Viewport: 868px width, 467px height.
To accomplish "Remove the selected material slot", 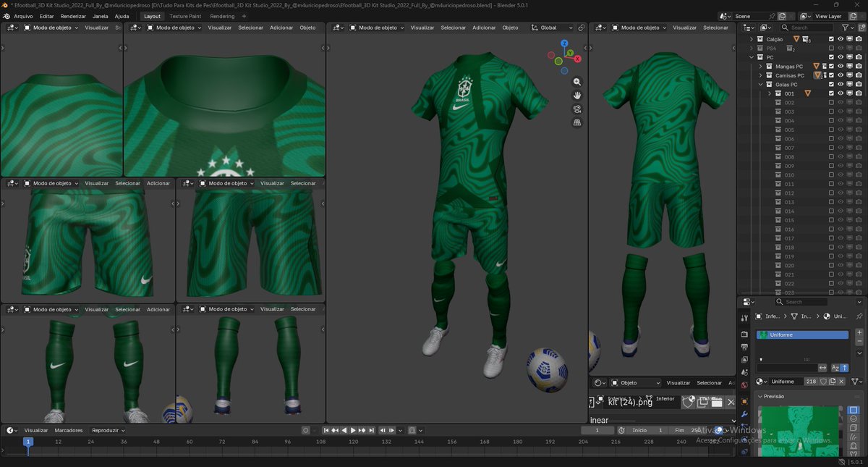I will [x=859, y=341].
